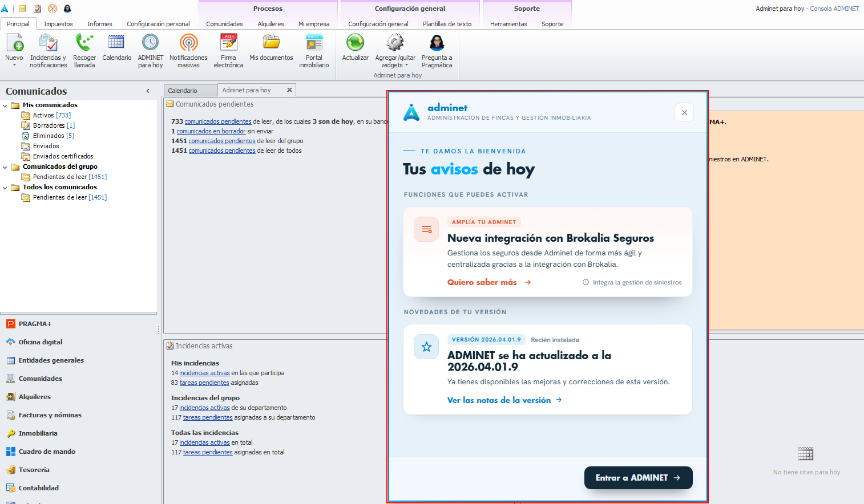
Task: Switch to the Calendario document tab
Action: (190, 91)
